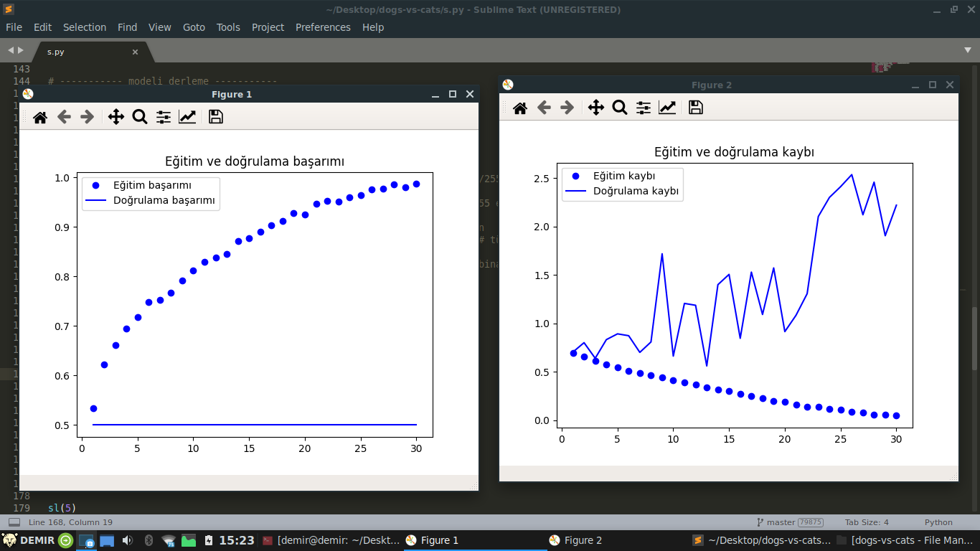
Task: Open the Goto menu
Action: coord(194,27)
